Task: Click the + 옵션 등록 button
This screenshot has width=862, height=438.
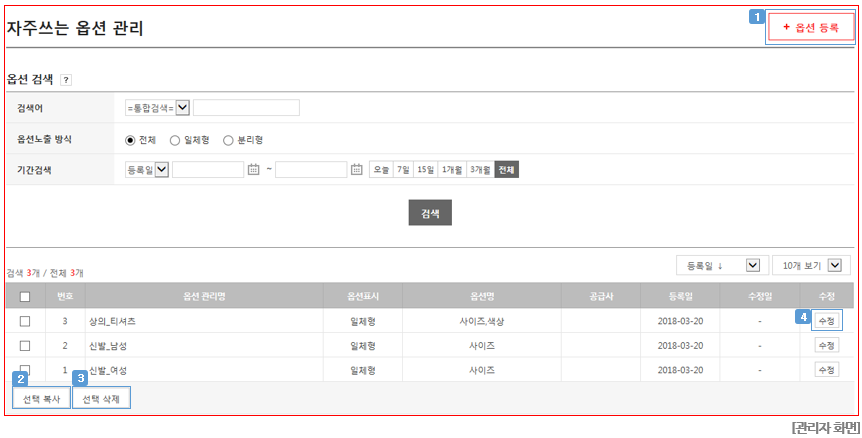Action: point(811,27)
